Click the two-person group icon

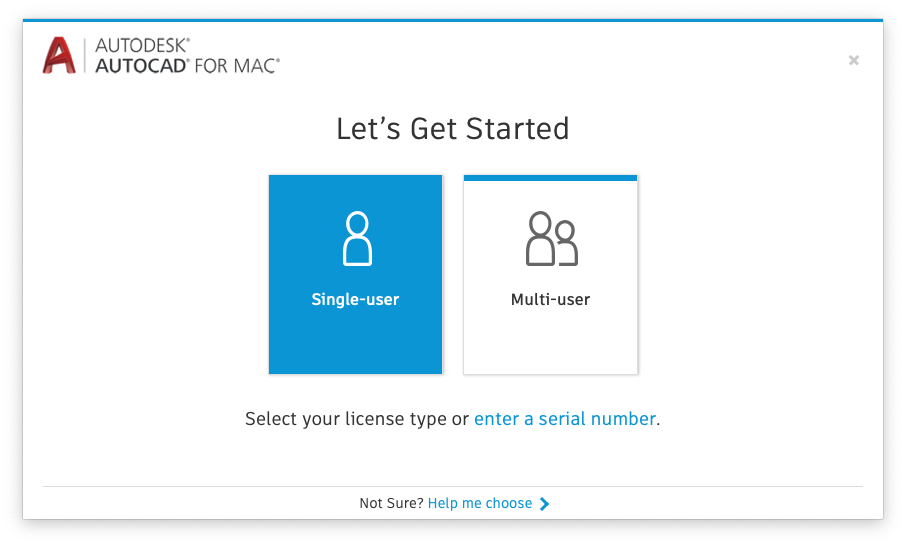(x=551, y=238)
